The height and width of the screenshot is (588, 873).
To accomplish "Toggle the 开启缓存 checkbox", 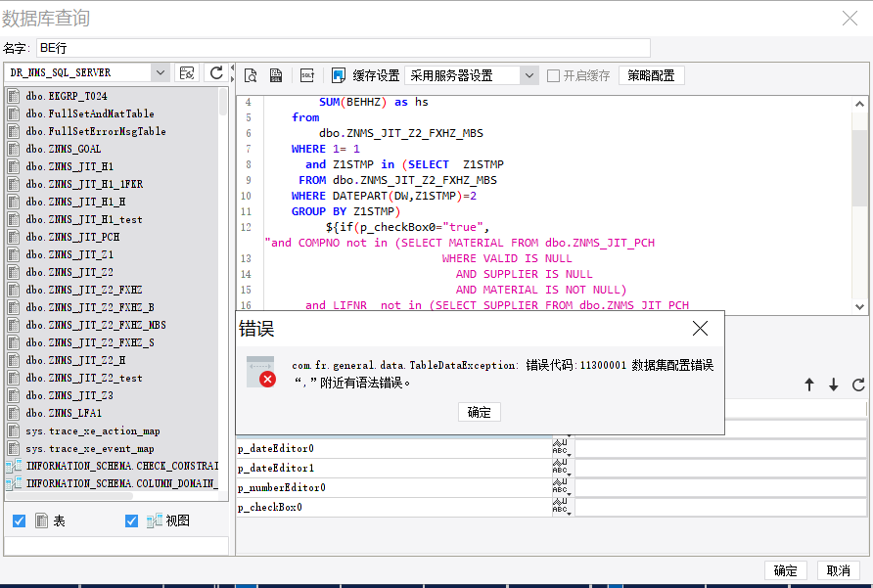I will coord(553,75).
